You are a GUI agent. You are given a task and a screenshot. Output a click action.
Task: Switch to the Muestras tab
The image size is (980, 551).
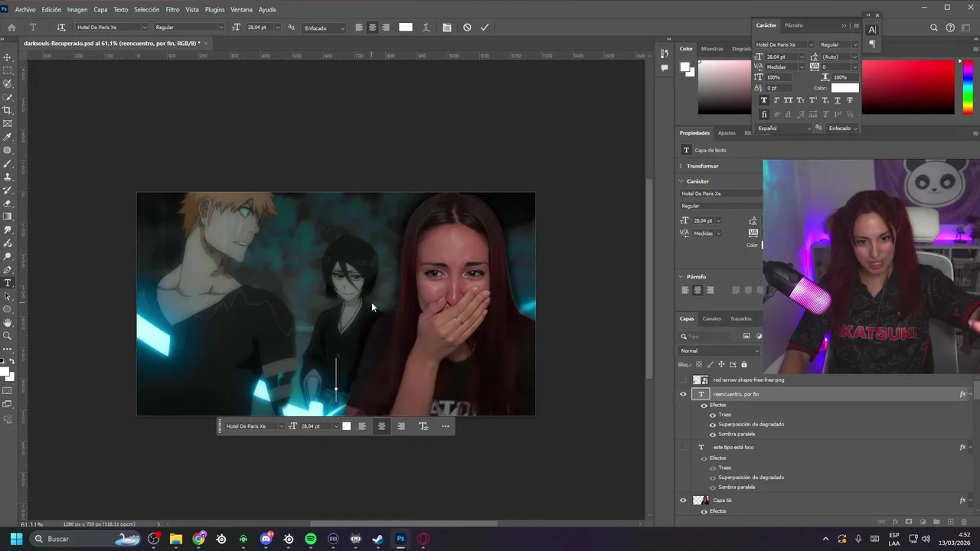click(712, 48)
